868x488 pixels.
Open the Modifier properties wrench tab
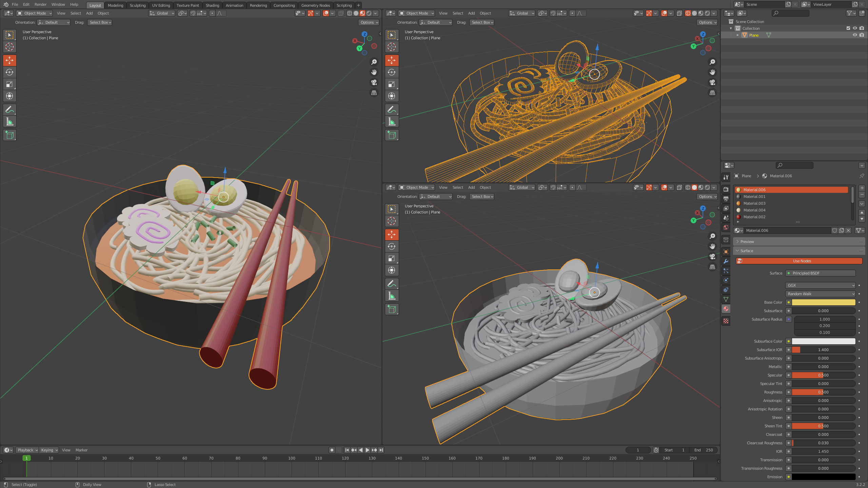[726, 261]
